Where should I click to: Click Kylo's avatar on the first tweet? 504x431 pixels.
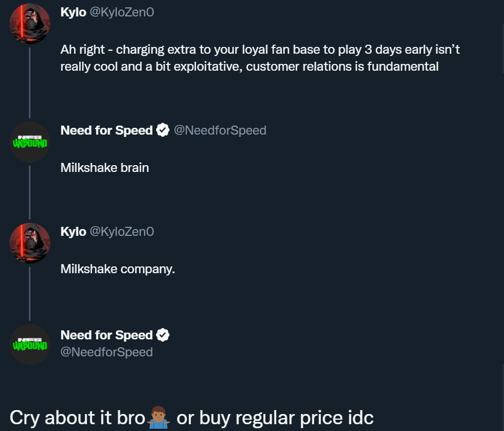tap(30, 24)
